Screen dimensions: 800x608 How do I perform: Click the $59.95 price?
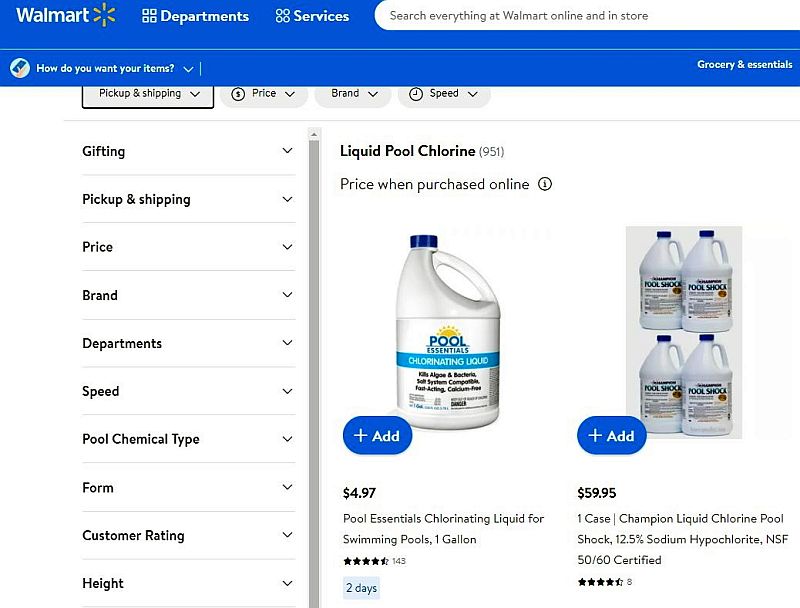click(596, 493)
